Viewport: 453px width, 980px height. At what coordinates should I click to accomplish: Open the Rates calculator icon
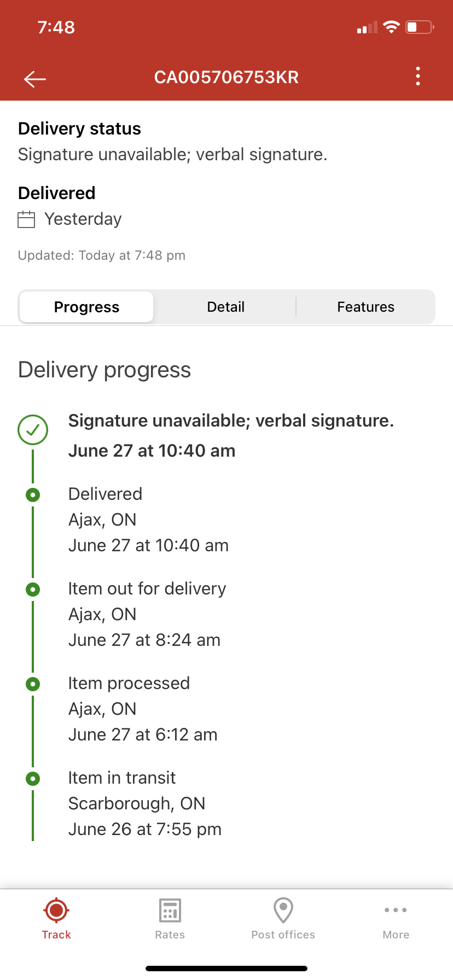pyautogui.click(x=170, y=911)
